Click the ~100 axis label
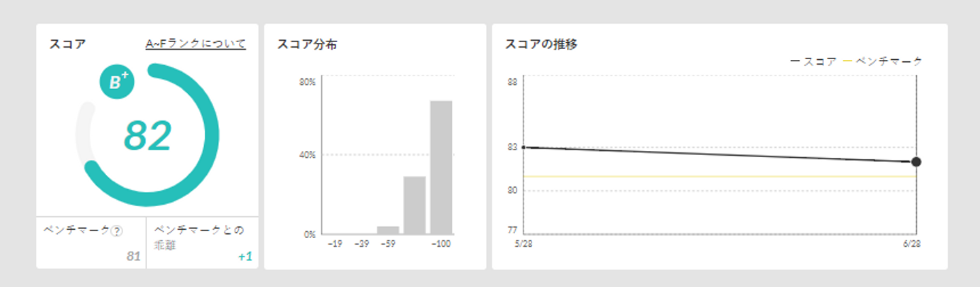The width and height of the screenshot is (980, 287). point(441,243)
